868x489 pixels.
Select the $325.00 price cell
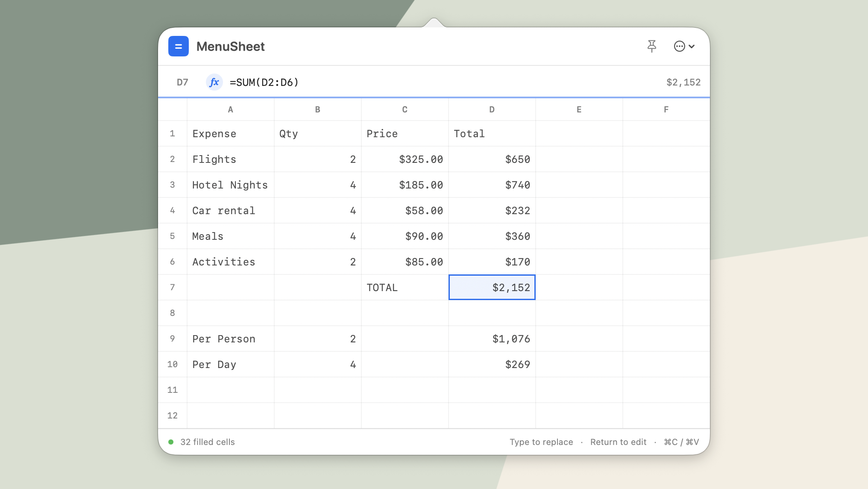(x=405, y=159)
